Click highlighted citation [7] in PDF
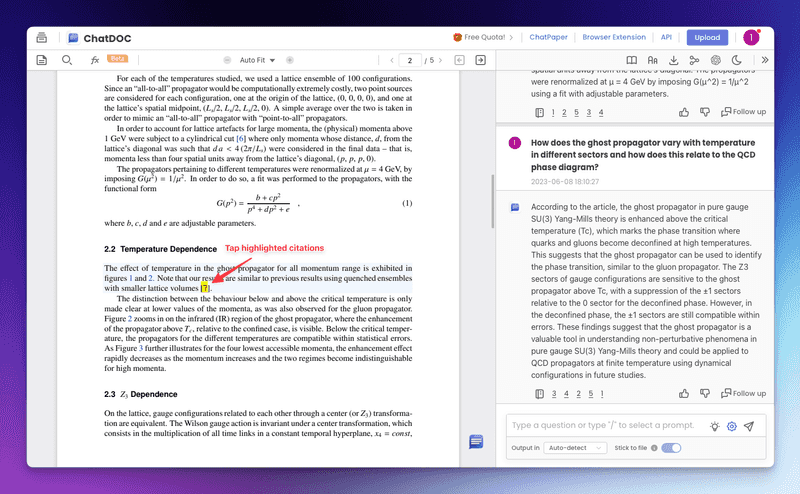Image resolution: width=800 pixels, height=494 pixels. click(x=205, y=288)
